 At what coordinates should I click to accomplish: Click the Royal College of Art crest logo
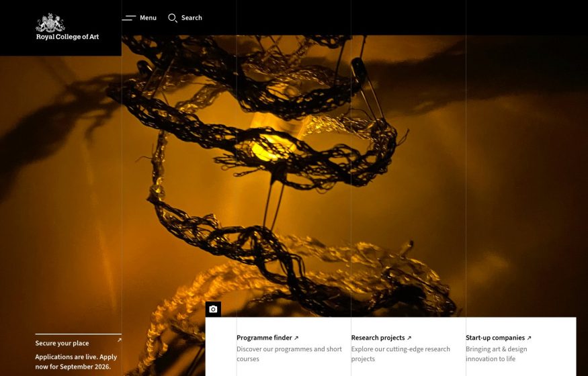(x=50, y=22)
